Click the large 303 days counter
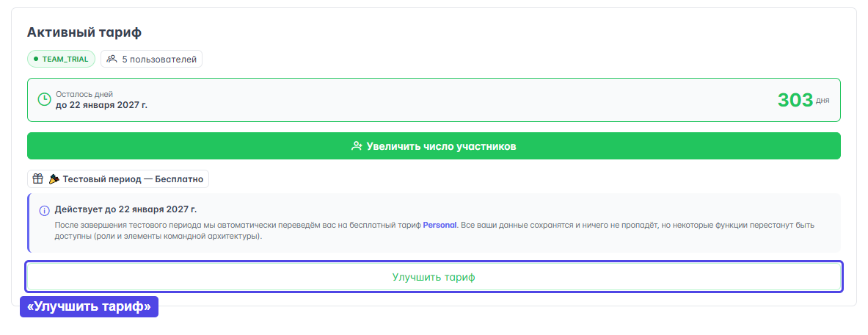 (795, 100)
